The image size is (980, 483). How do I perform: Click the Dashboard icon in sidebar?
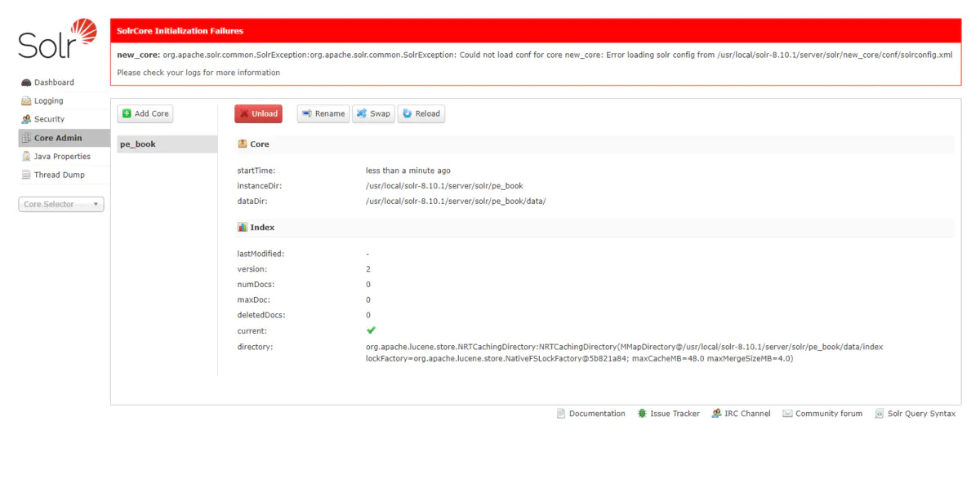(26, 82)
